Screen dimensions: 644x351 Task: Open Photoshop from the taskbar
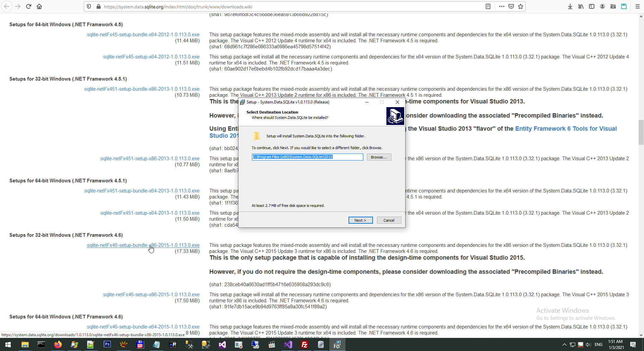pyautogui.click(x=107, y=344)
